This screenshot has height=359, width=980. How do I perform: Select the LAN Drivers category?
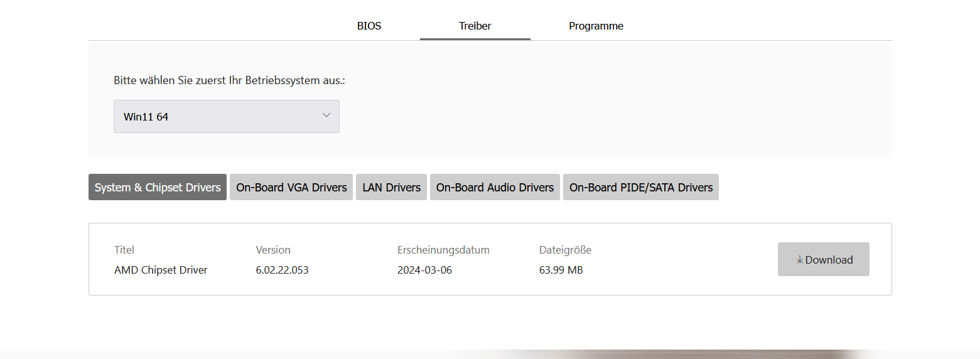(x=392, y=188)
